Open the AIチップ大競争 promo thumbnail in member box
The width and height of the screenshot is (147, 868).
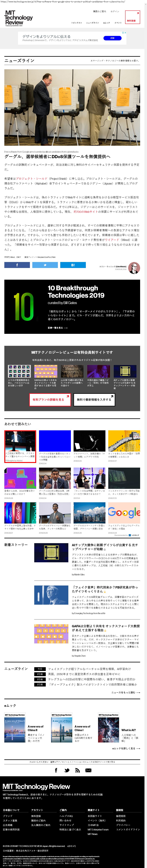point(125,371)
